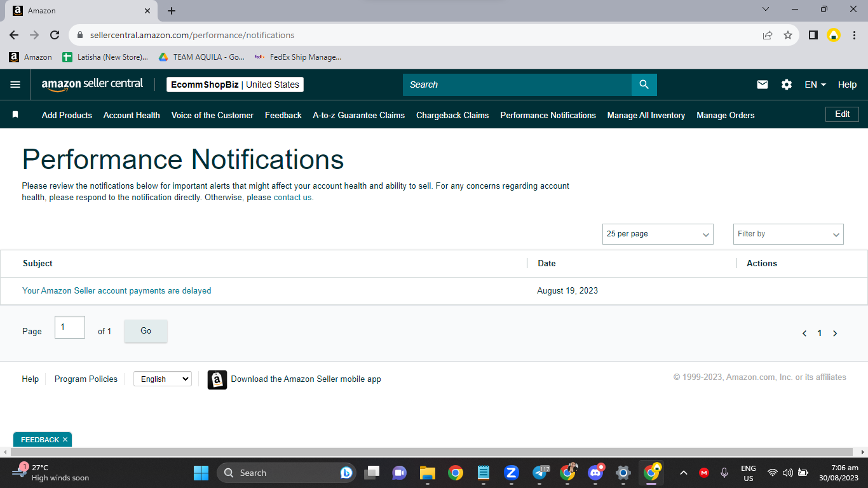Open the Chrome three-dot menu
This screenshot has height=488, width=868.
[854, 36]
